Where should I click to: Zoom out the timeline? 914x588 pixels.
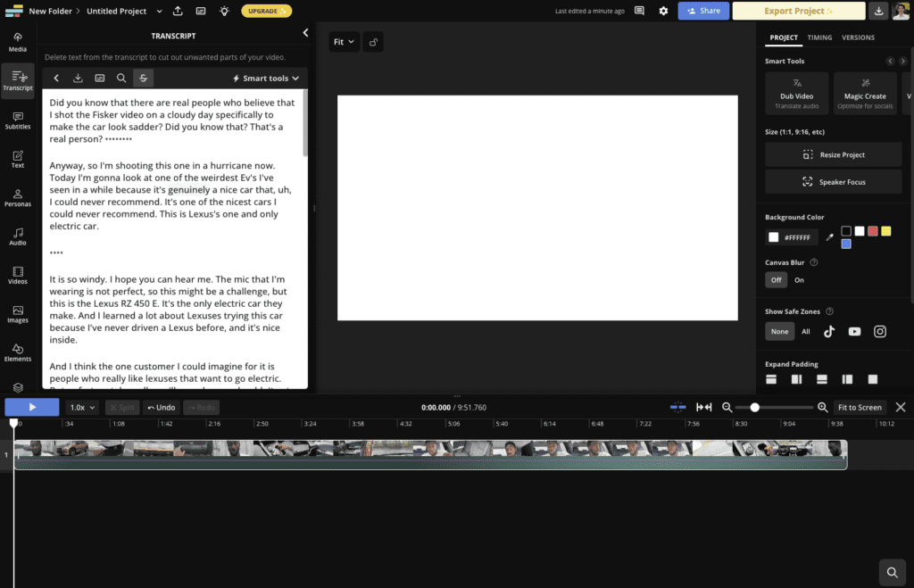(727, 408)
